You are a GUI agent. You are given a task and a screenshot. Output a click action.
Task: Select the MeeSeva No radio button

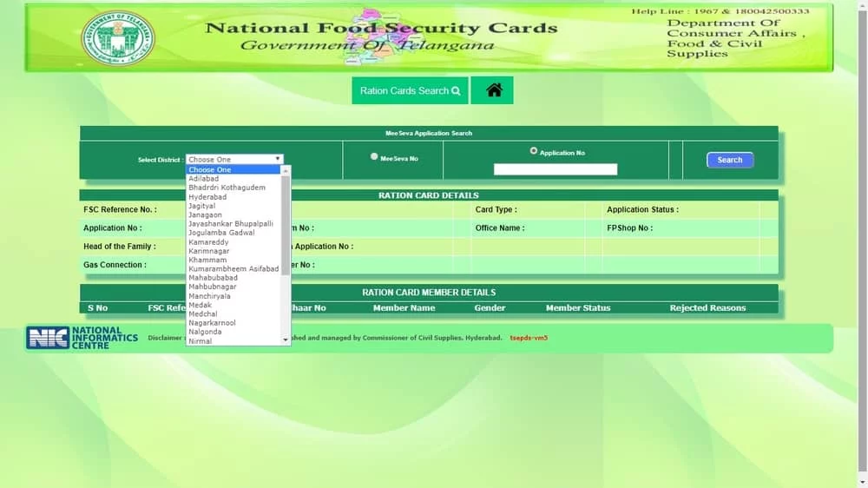point(374,157)
